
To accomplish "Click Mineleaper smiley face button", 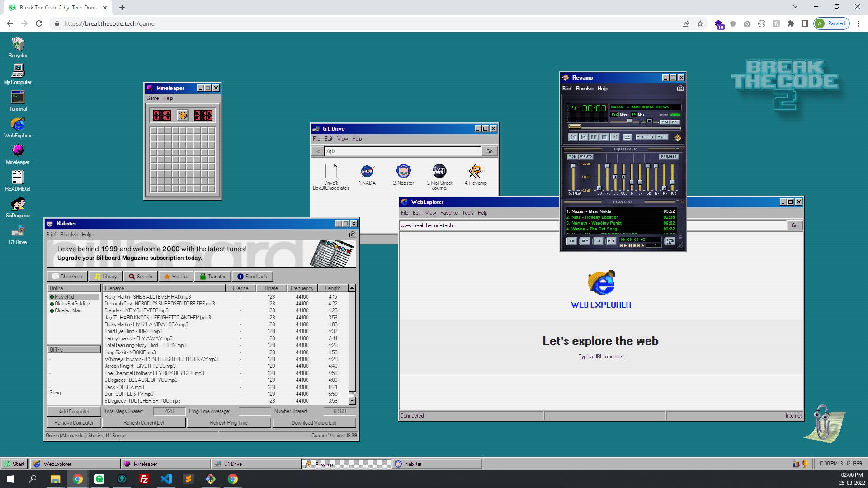I will tap(183, 116).
